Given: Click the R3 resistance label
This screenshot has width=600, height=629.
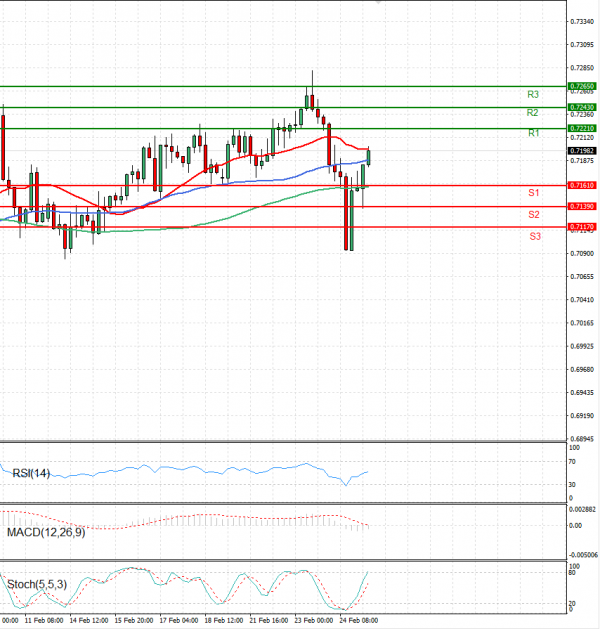Looking at the screenshot, I should 533,95.
